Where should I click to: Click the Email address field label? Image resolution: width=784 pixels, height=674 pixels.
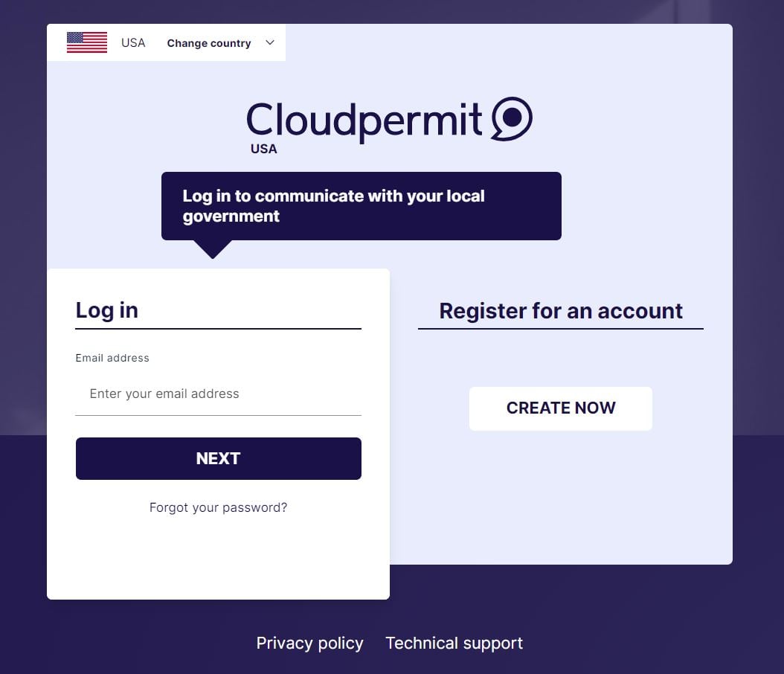[x=112, y=358]
